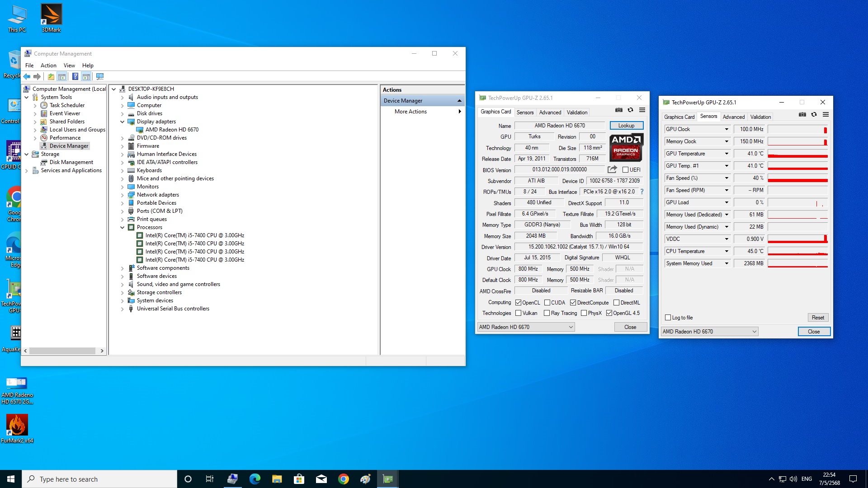
Task: Click the Reset button in GPU-Z Sensors
Action: 818,318
